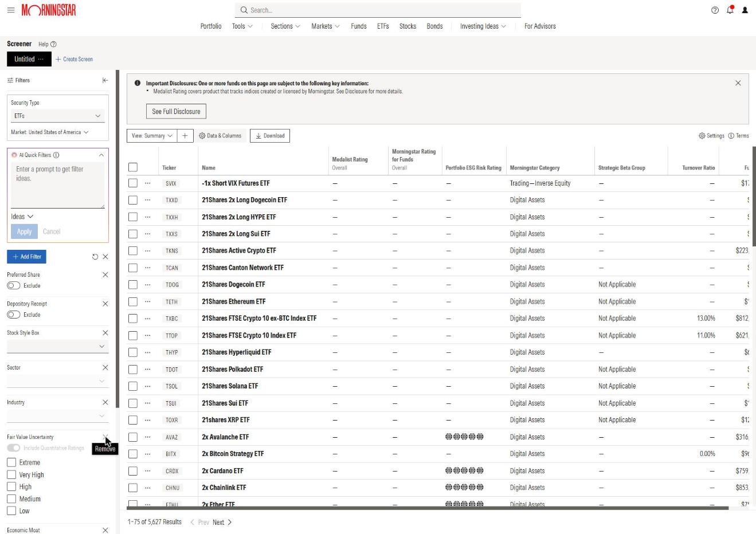756x534 pixels.
Task: Click the Download button
Action: 270,136
